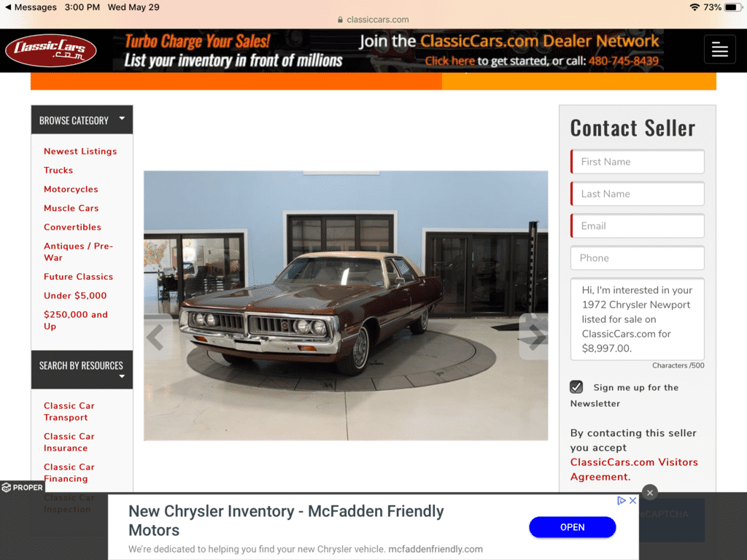747x560 pixels.
Task: Click the First Name input field
Action: pyautogui.click(x=638, y=162)
